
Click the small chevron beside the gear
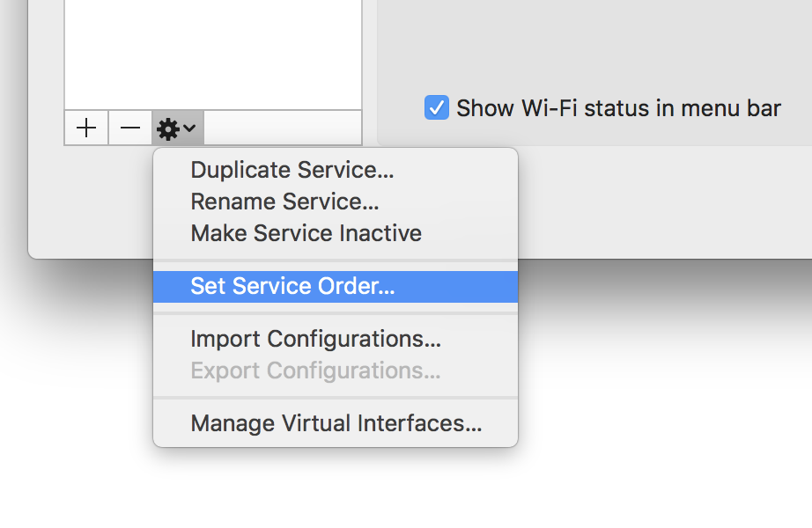[189, 129]
